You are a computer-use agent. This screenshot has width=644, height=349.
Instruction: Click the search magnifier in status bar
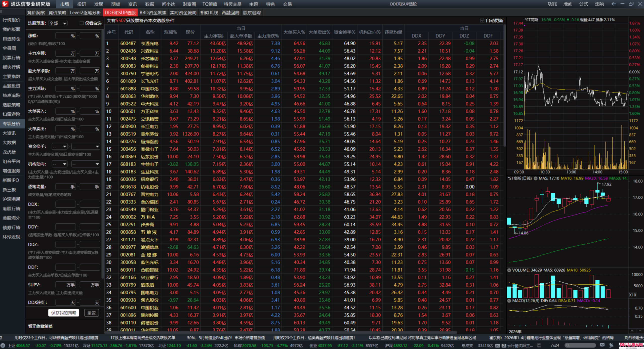(568, 345)
